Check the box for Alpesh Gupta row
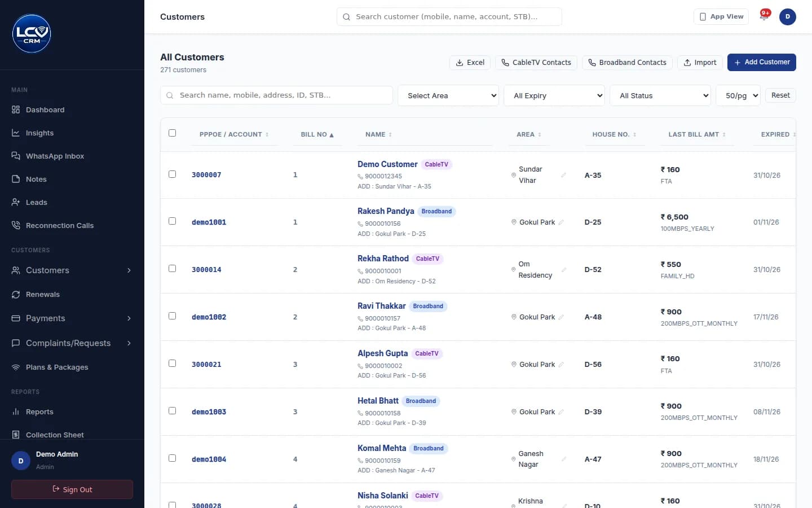The width and height of the screenshot is (812, 508). click(173, 364)
